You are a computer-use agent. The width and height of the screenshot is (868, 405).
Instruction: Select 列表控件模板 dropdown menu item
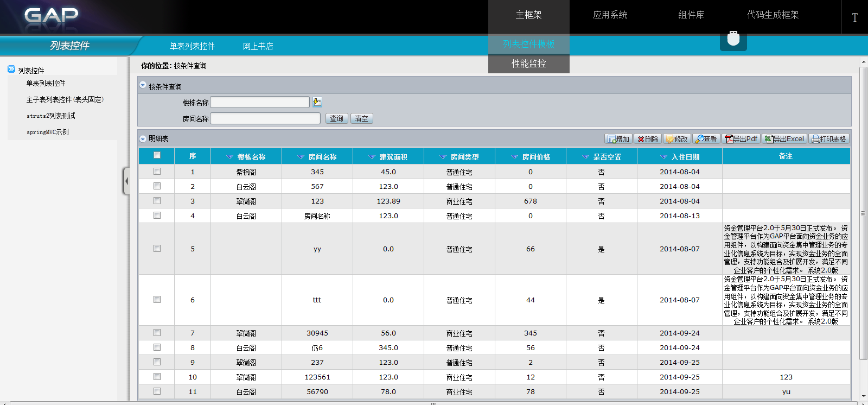529,44
